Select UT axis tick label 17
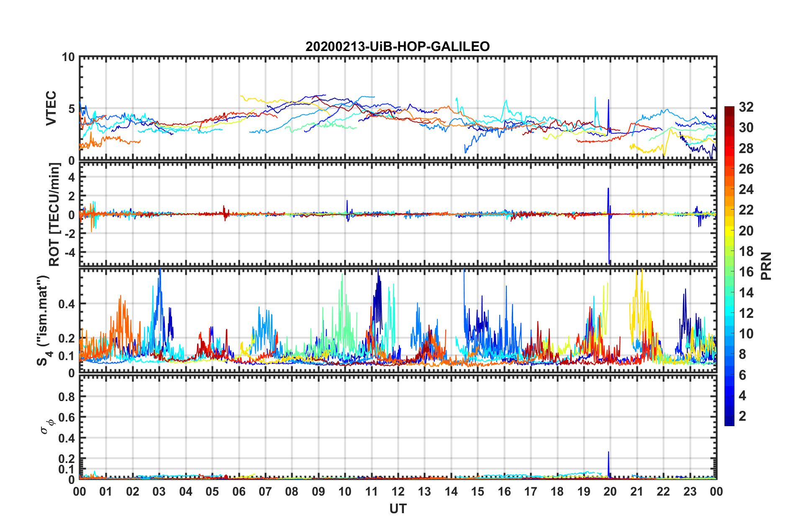 [531, 491]
